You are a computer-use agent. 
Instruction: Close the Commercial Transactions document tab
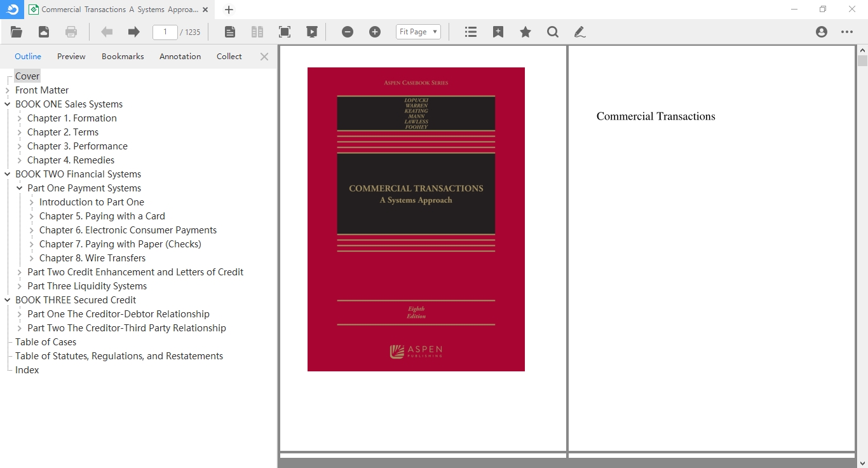[205, 10]
